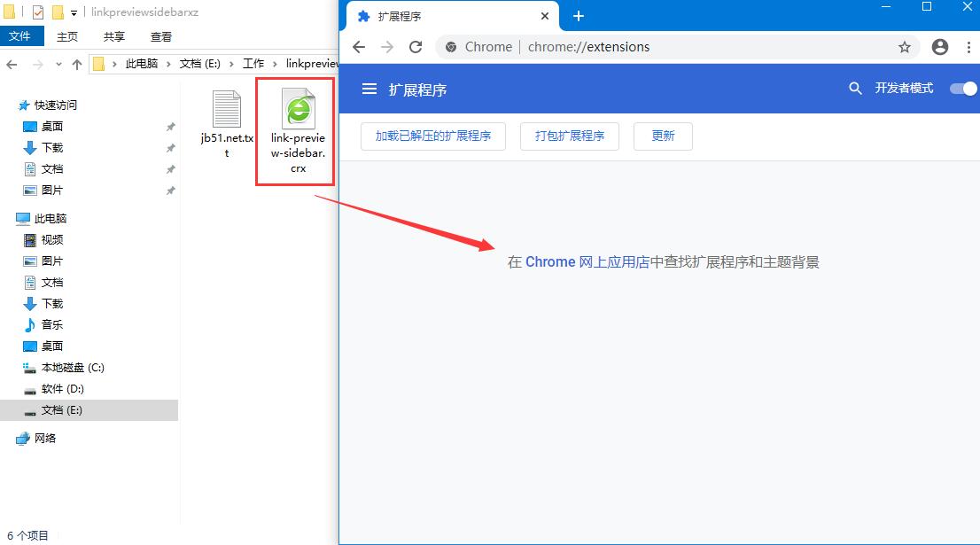Viewport: 980px width, 545px height.
Task: Click the folder icon in Explorer address bar
Action: coord(98,64)
